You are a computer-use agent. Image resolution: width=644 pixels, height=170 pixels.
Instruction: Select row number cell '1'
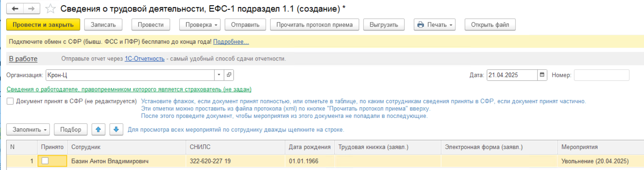[22, 161]
